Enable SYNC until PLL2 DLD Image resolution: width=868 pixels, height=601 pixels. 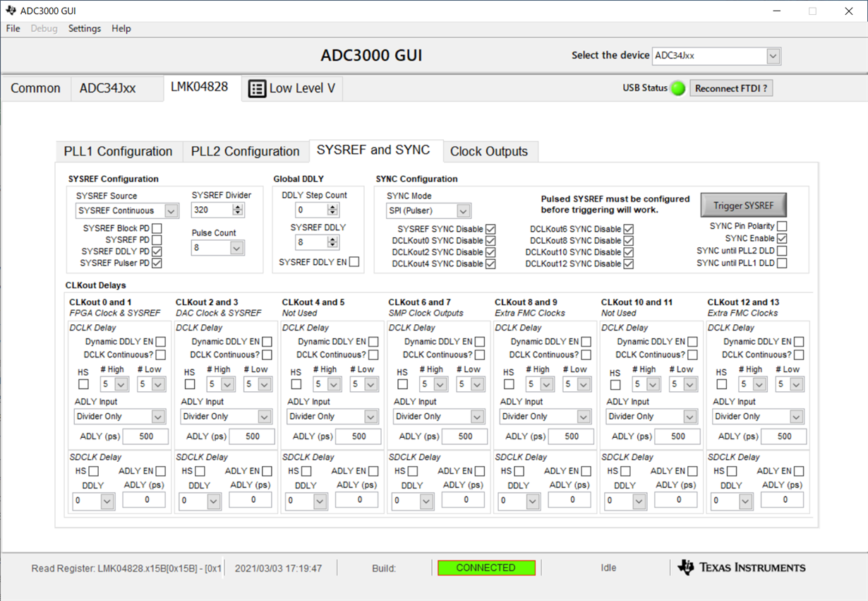(782, 251)
